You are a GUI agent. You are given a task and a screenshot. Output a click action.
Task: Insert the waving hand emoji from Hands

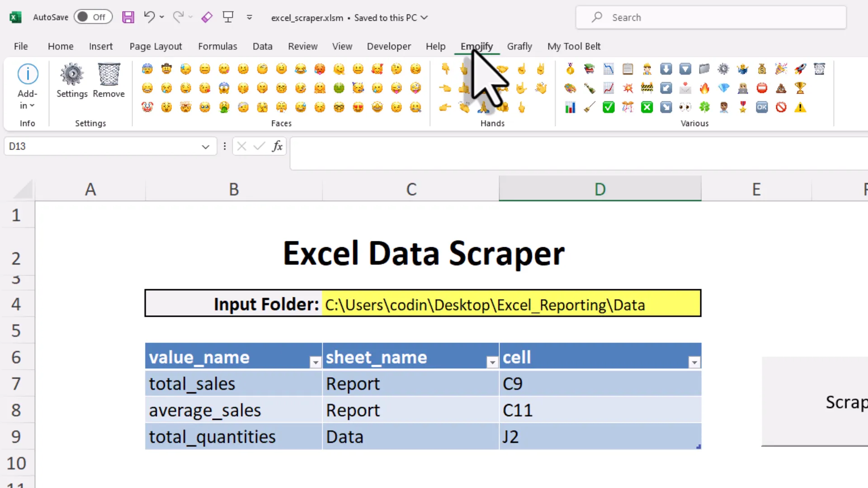click(542, 88)
